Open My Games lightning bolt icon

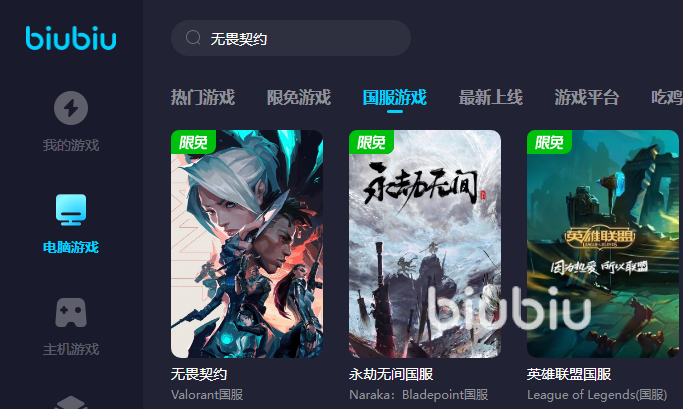coord(71,108)
